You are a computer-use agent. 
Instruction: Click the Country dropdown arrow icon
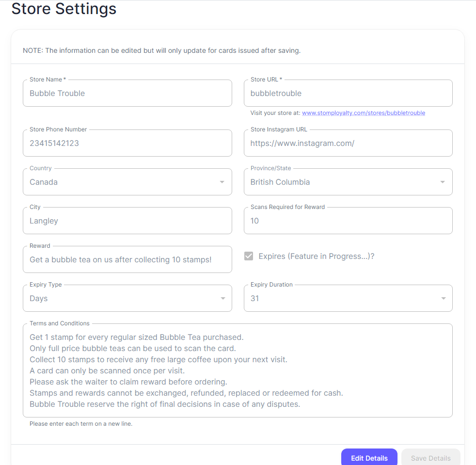coord(222,182)
